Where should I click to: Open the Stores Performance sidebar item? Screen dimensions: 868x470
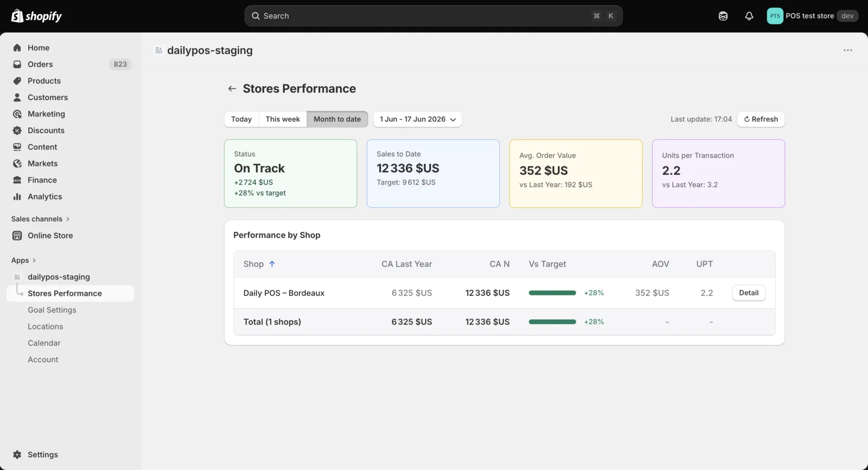click(71, 293)
